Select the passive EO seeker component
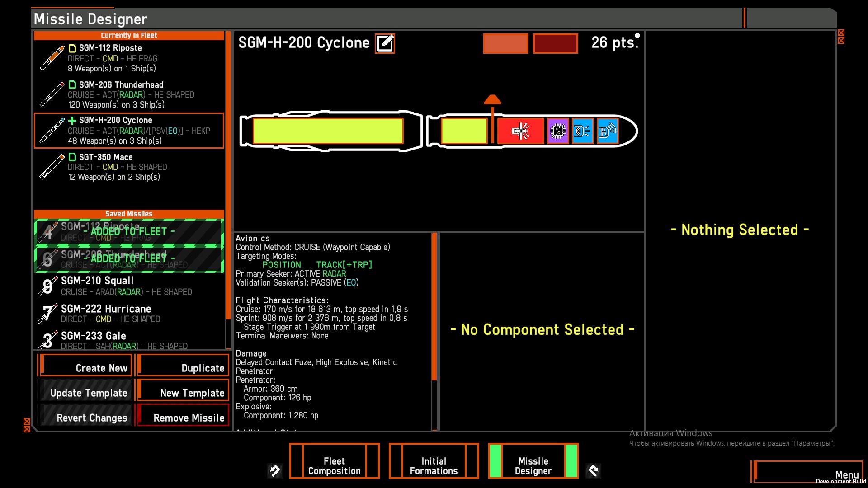This screenshot has height=488, width=868. pos(582,131)
